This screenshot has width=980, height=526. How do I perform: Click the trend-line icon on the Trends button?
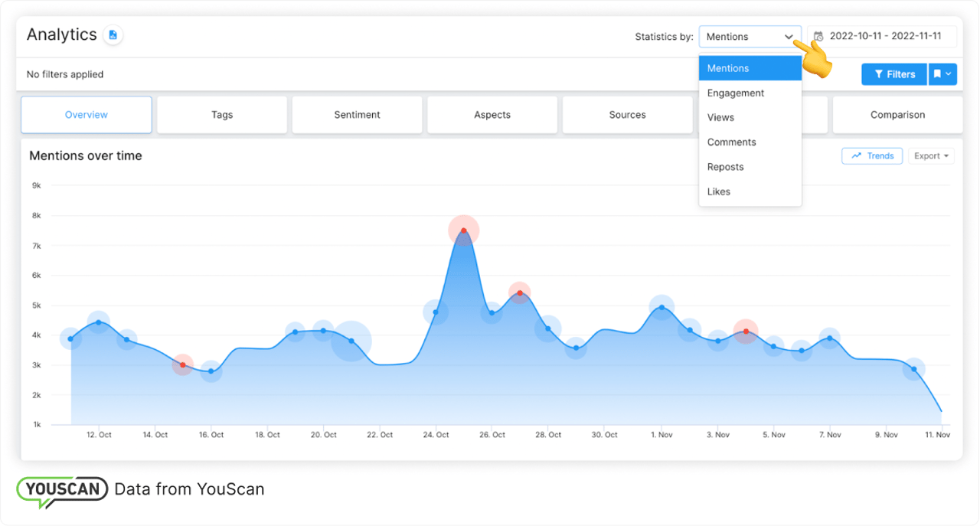point(857,155)
